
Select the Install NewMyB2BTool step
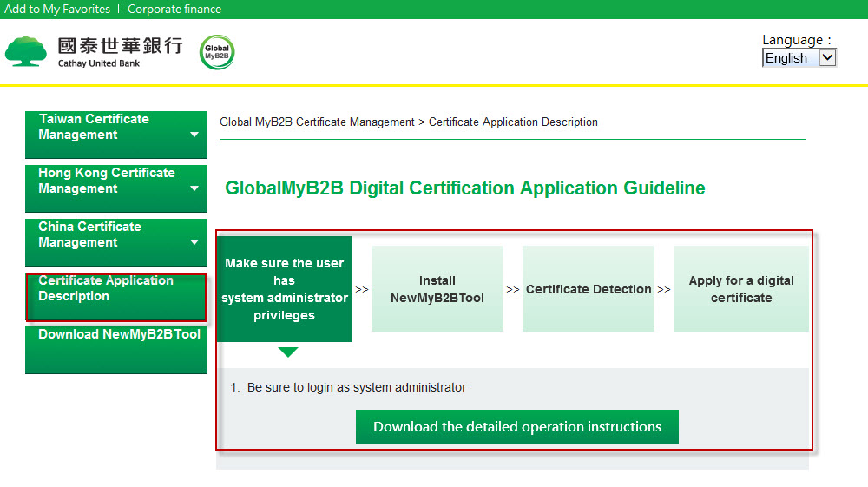(437, 289)
